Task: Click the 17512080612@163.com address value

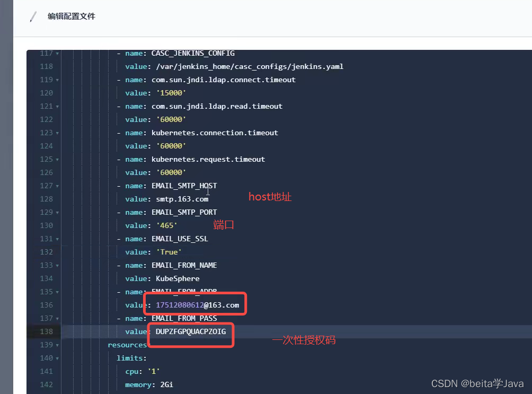Action: pyautogui.click(x=198, y=305)
